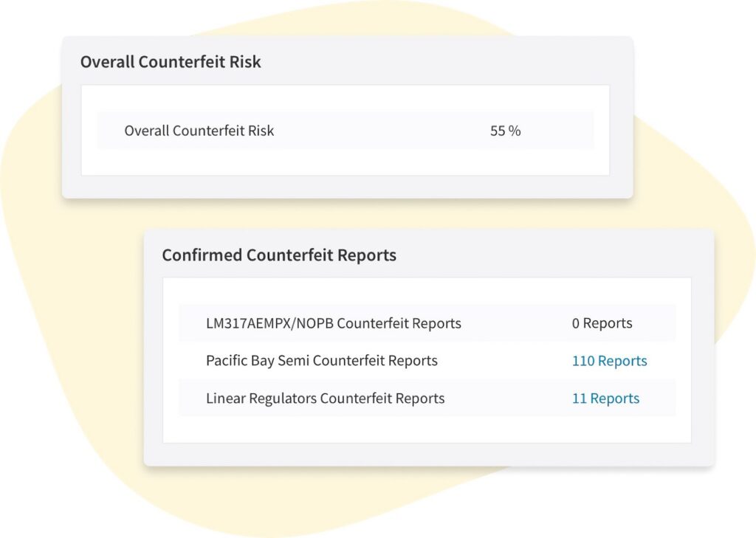Click the Confirmed Counterfeit Reports heading
756x538 pixels.
[279, 255]
